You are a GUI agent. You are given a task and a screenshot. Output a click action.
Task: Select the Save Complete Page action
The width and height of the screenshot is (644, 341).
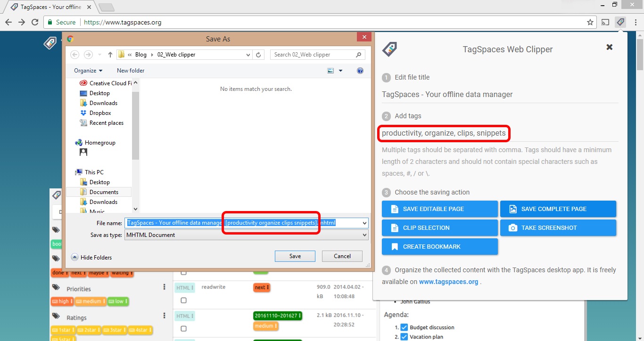[558, 209]
